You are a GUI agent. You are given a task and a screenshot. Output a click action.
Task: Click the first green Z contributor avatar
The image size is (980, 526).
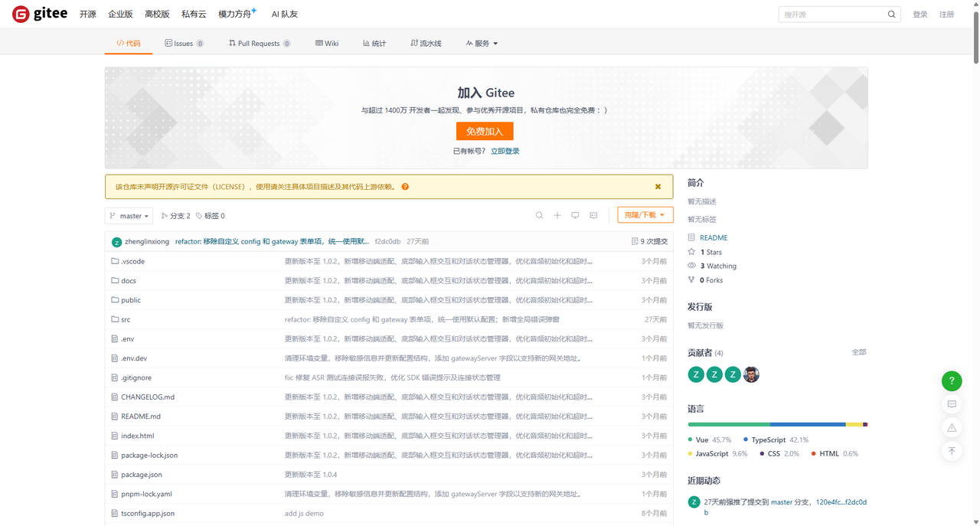click(x=696, y=374)
